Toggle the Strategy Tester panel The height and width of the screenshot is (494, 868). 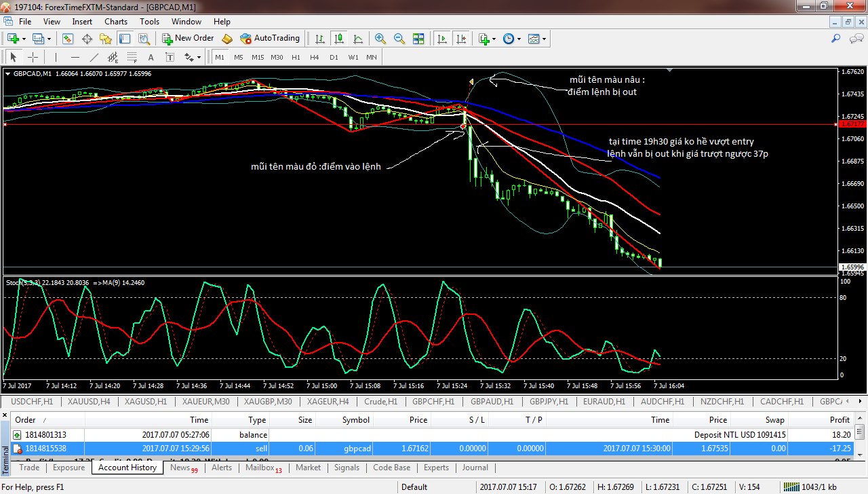click(144, 39)
